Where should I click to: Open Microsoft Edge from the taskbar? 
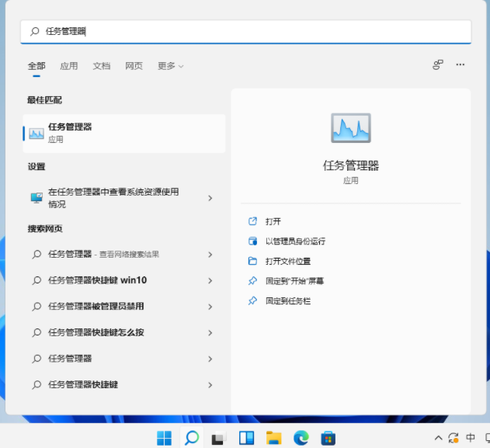tap(301, 437)
